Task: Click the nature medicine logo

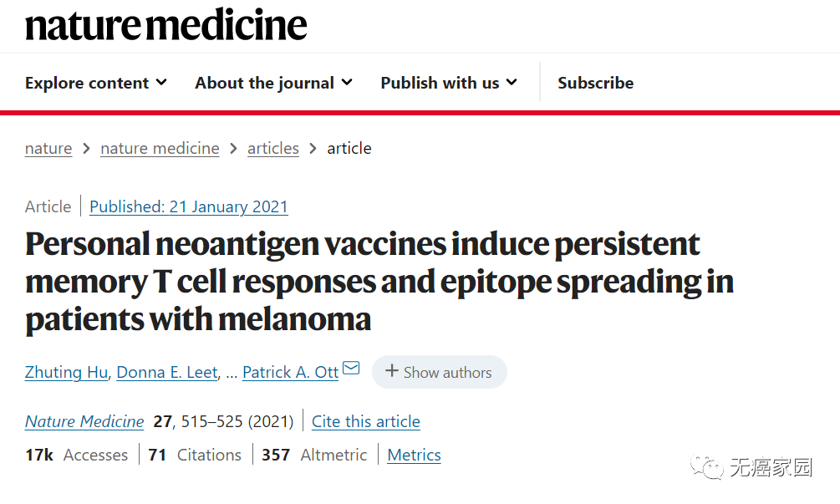Action: tap(165, 24)
